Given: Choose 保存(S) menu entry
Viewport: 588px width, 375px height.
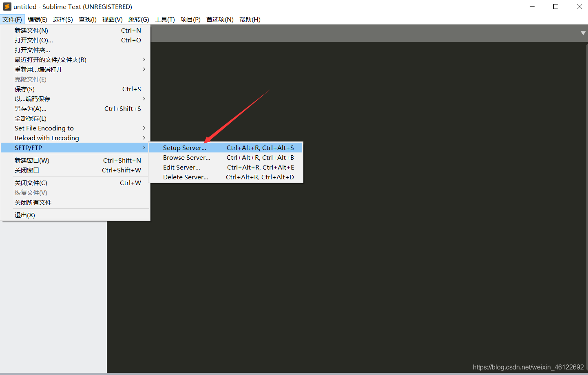Looking at the screenshot, I should [75, 89].
